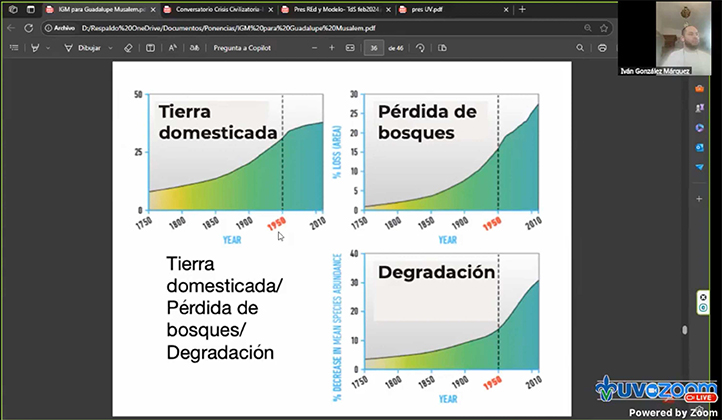The height and width of the screenshot is (420, 722).
Task: Close the pres UV.pdf tab
Action: tap(506, 10)
